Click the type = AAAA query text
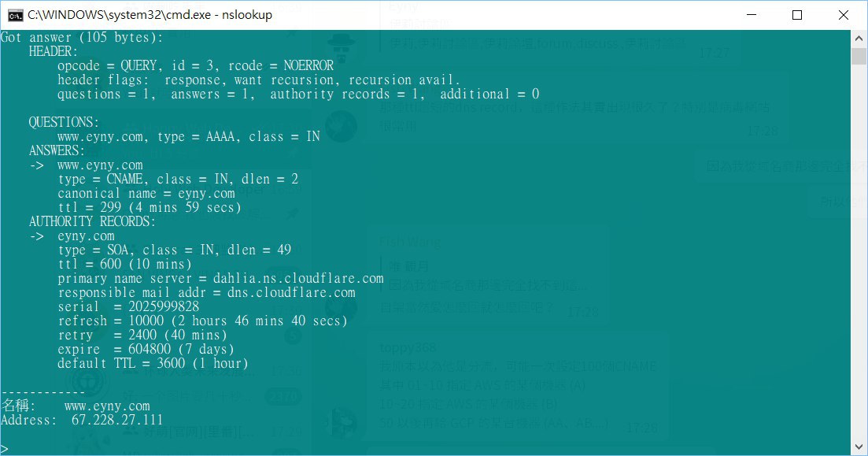 [198, 136]
